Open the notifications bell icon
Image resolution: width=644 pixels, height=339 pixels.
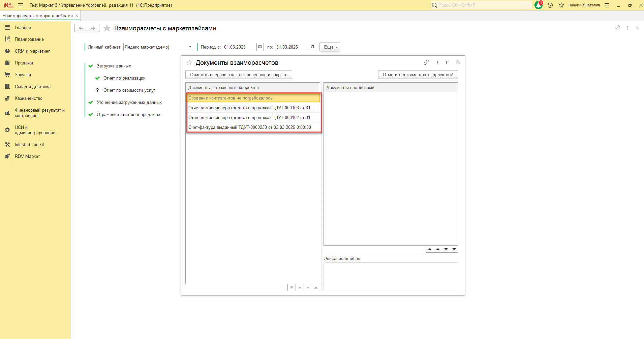538,5
